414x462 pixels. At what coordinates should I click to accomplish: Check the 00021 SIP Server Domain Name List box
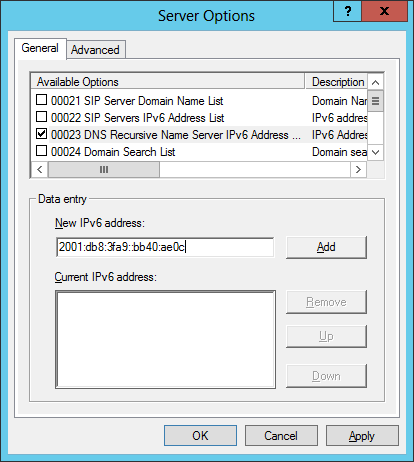pyautogui.click(x=41, y=100)
